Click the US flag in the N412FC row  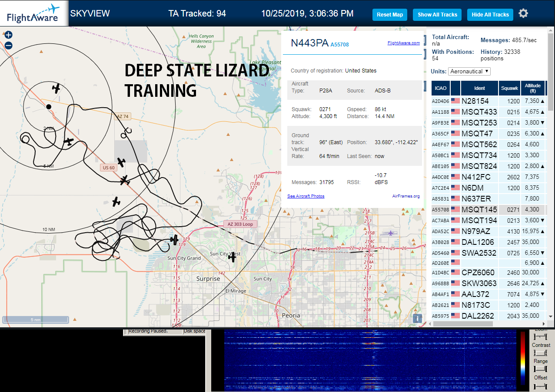[x=455, y=177]
